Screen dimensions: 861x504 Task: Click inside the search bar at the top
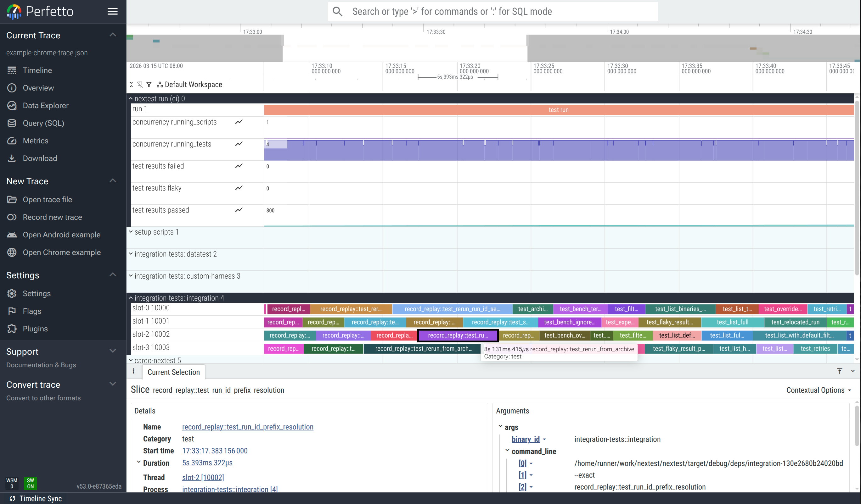(492, 11)
